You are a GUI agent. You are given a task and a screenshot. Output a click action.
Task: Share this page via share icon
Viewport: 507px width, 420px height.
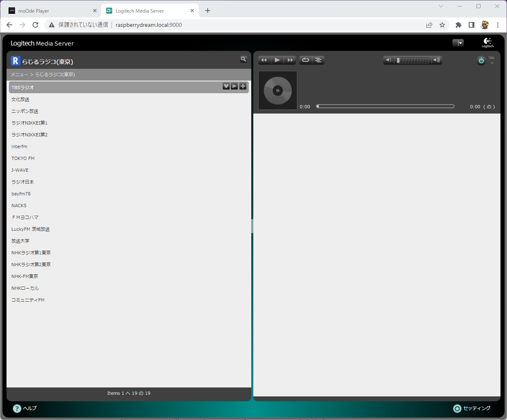[429, 25]
